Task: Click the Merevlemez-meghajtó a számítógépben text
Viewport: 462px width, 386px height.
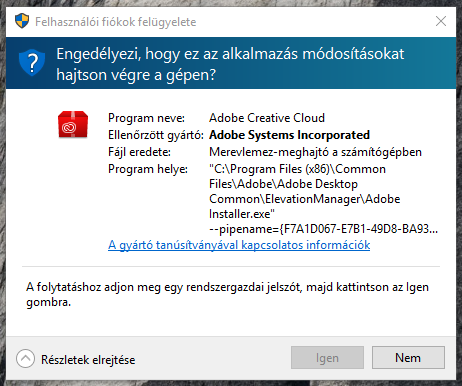Action: coord(315,152)
